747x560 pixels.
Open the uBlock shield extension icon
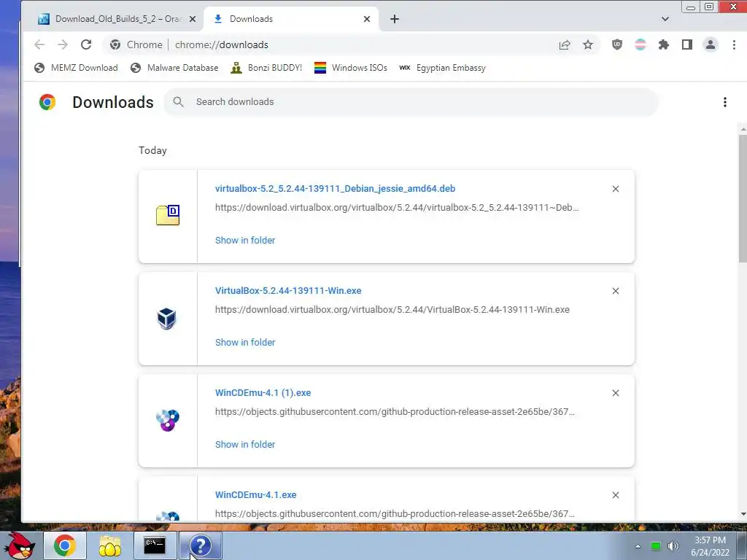pyautogui.click(x=617, y=44)
